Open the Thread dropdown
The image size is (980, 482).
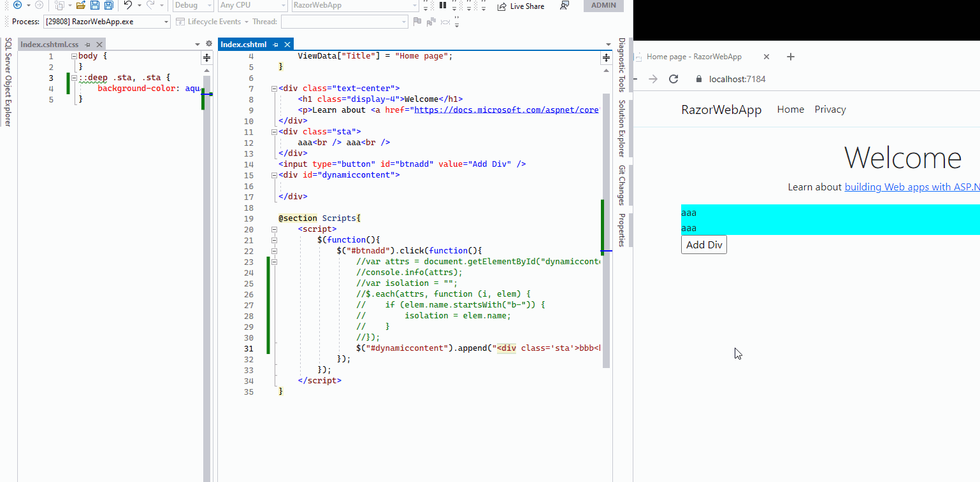(x=344, y=22)
